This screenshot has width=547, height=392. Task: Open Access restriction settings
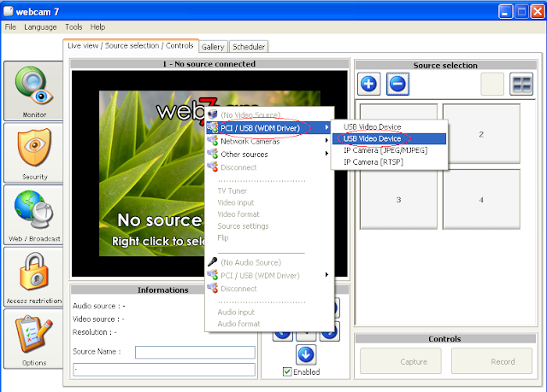[33, 277]
